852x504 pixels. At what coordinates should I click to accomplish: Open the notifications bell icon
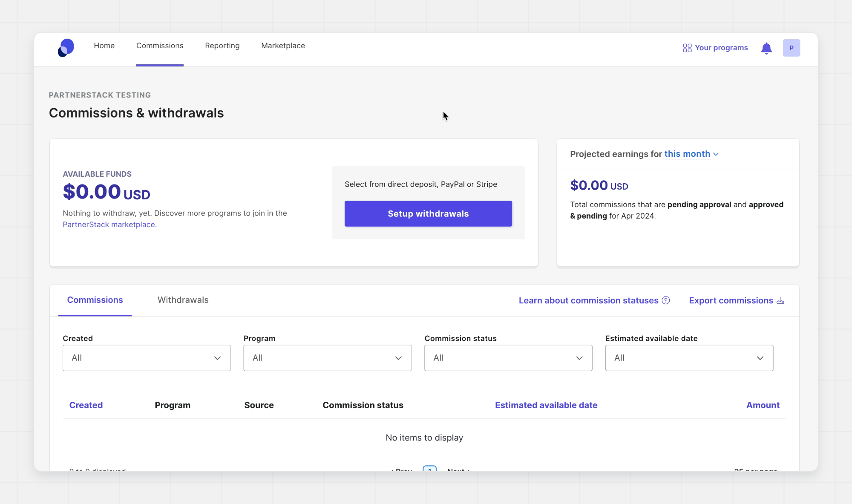point(766,48)
